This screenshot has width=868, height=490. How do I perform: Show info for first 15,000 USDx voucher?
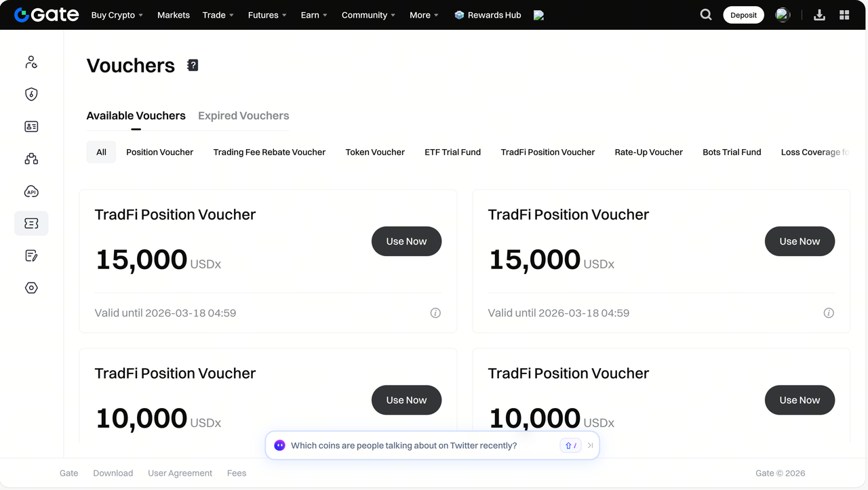[435, 313]
